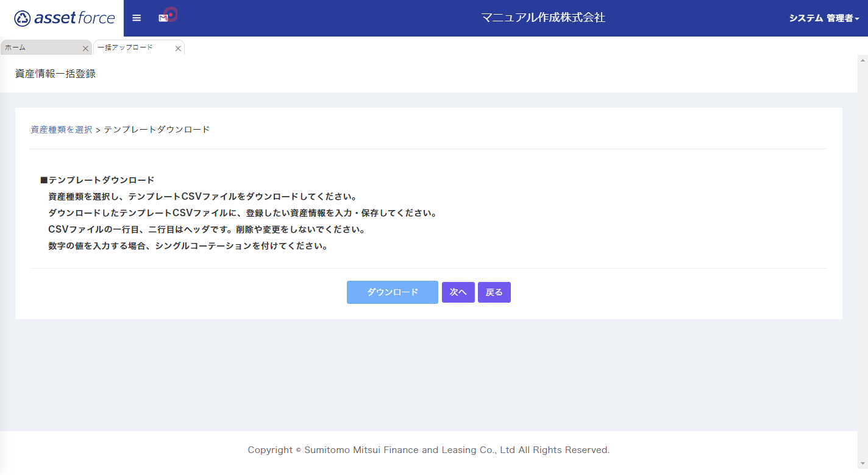Close the ホーム tab

point(85,48)
